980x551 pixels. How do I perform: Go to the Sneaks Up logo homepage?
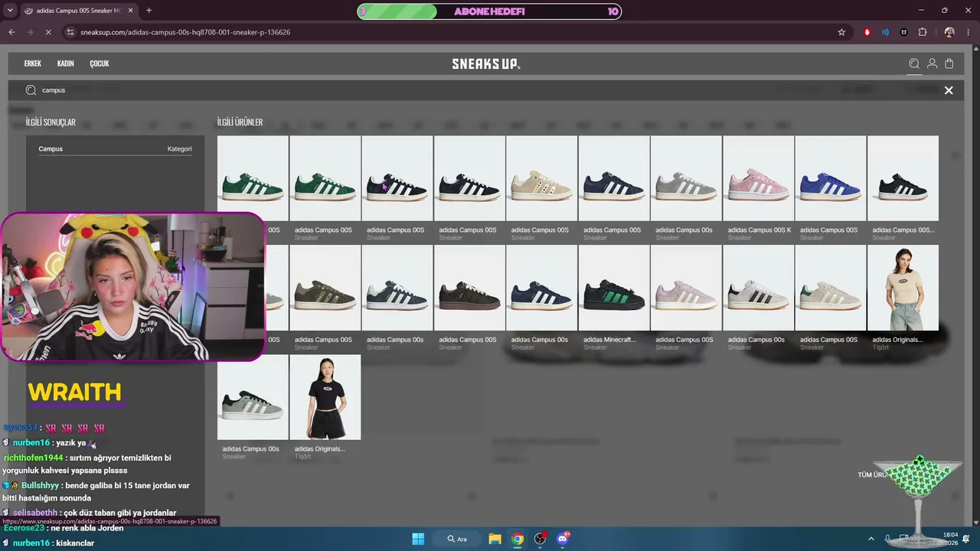point(486,64)
